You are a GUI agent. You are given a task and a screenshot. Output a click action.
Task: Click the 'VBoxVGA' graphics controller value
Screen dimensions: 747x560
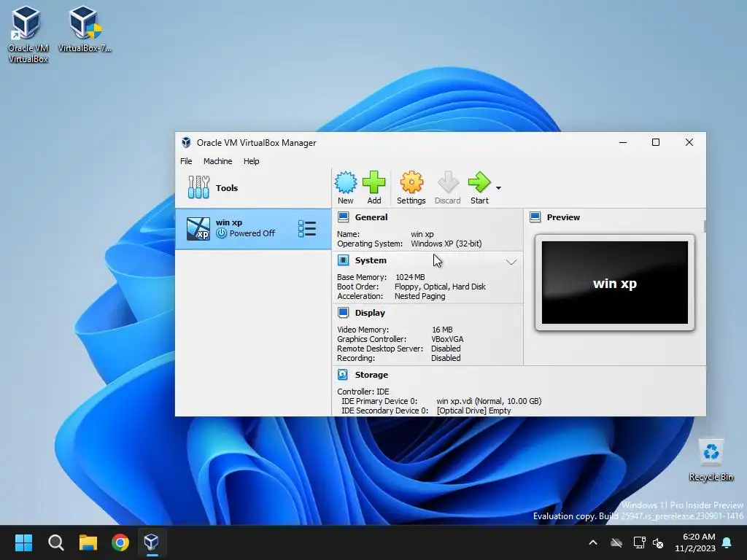point(447,339)
